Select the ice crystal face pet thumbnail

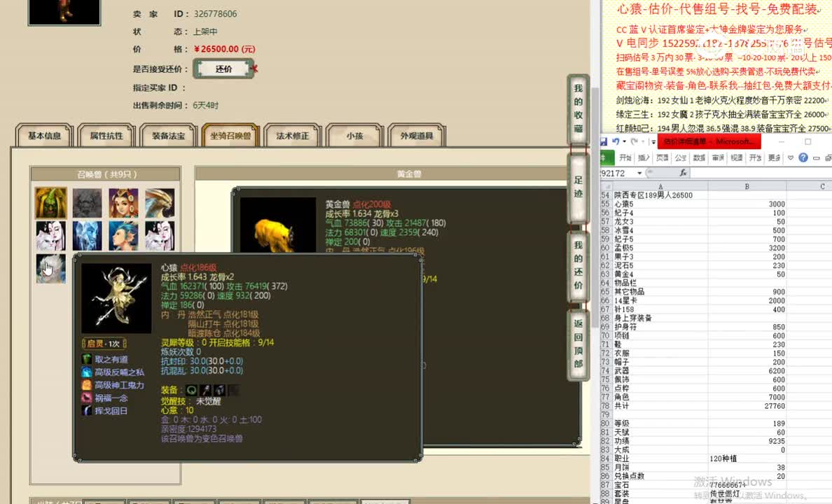87,236
